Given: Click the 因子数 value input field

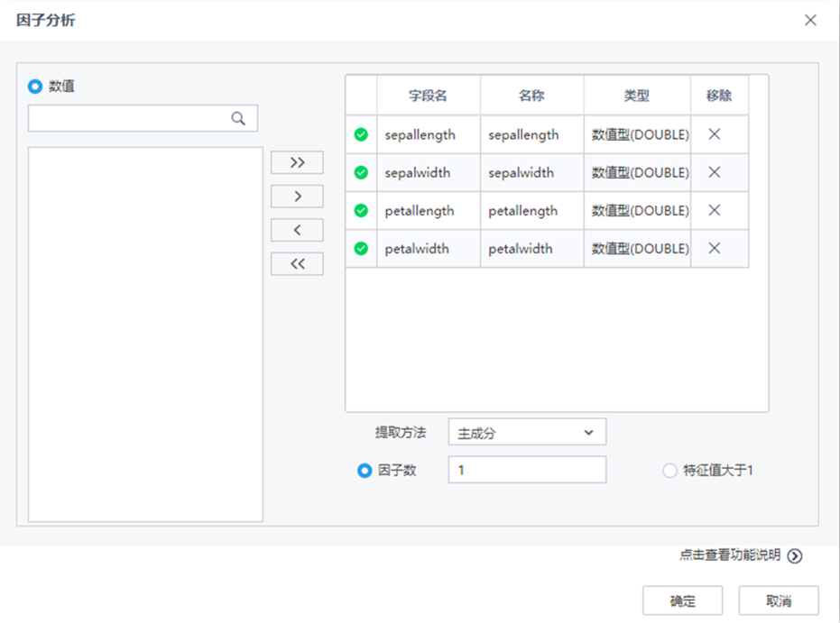Looking at the screenshot, I should [527, 470].
